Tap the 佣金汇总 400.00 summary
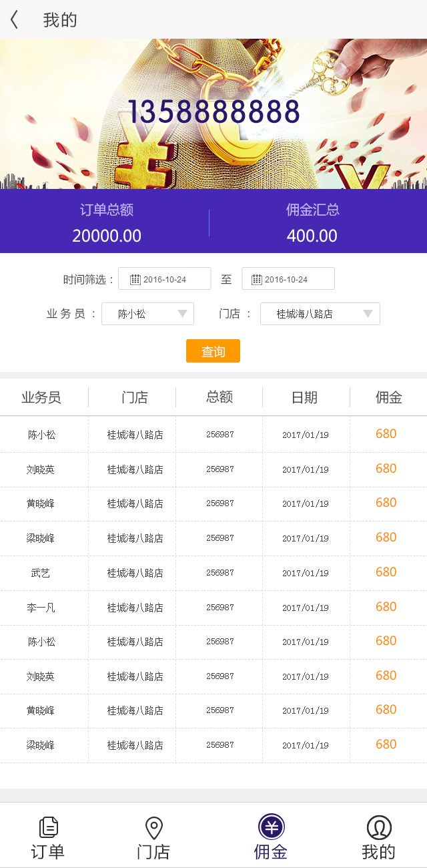 click(x=312, y=222)
